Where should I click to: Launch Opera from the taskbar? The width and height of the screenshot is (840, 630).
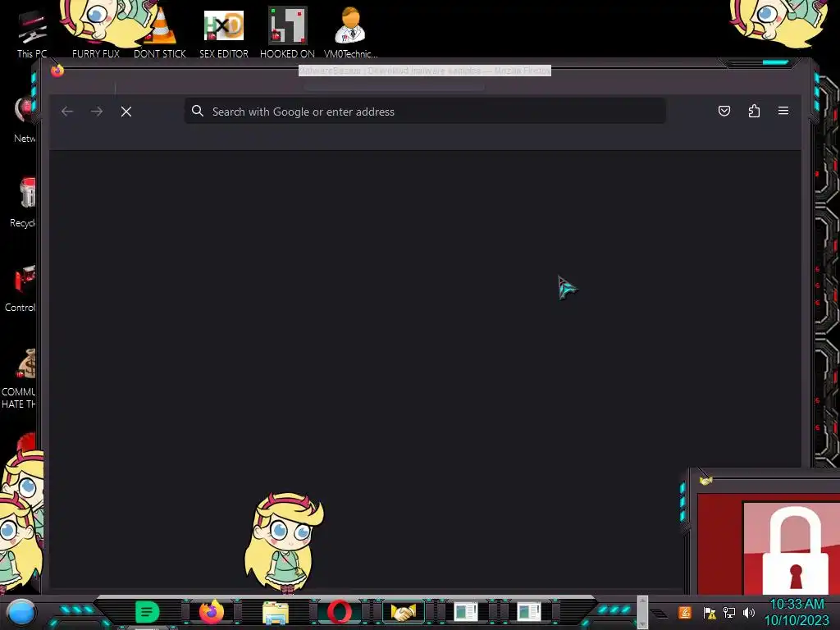(340, 612)
